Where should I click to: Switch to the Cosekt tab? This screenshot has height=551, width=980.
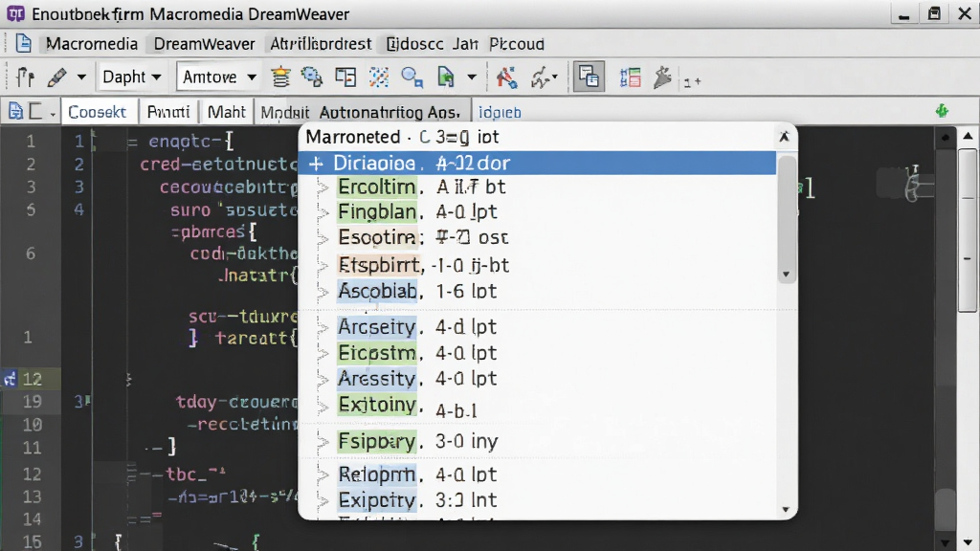coord(98,112)
